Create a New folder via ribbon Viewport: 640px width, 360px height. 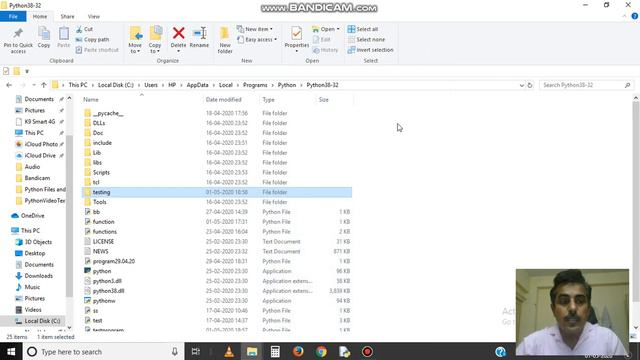(x=225, y=40)
